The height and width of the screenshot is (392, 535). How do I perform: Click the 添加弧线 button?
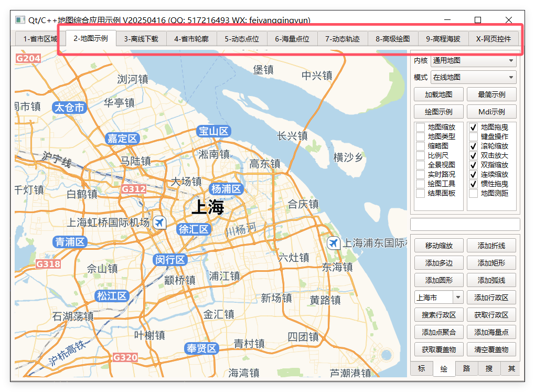coord(491,280)
